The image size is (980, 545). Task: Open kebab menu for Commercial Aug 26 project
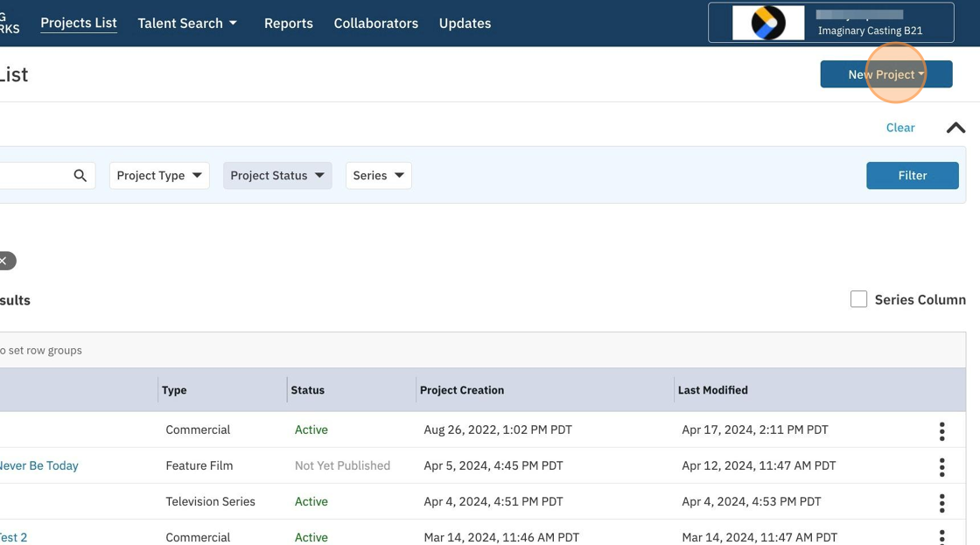pos(941,430)
